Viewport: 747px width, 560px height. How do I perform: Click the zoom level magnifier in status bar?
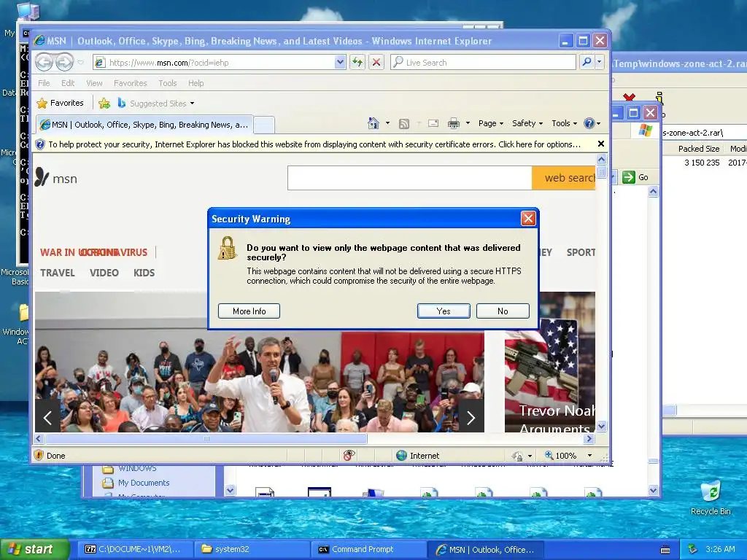[549, 455]
